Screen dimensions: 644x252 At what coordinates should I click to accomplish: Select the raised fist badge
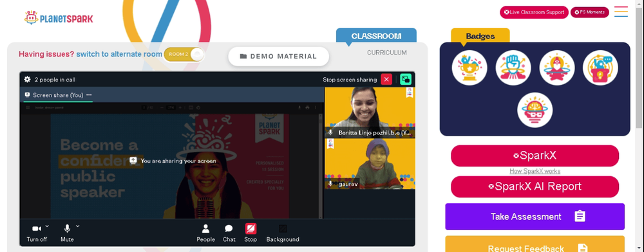click(x=513, y=67)
